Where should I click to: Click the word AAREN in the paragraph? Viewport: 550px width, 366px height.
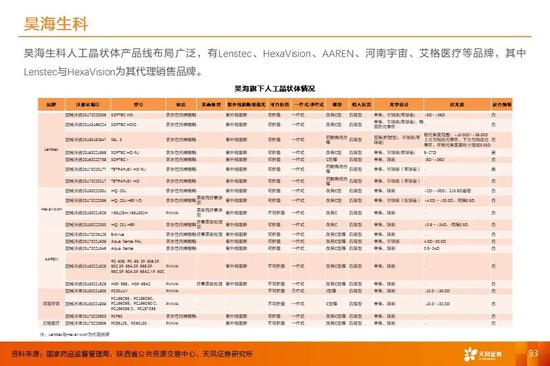pos(338,54)
